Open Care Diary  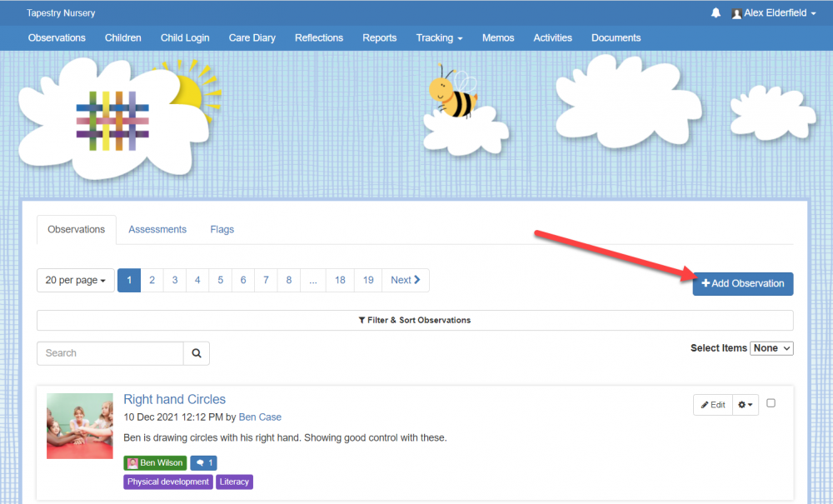click(x=252, y=37)
